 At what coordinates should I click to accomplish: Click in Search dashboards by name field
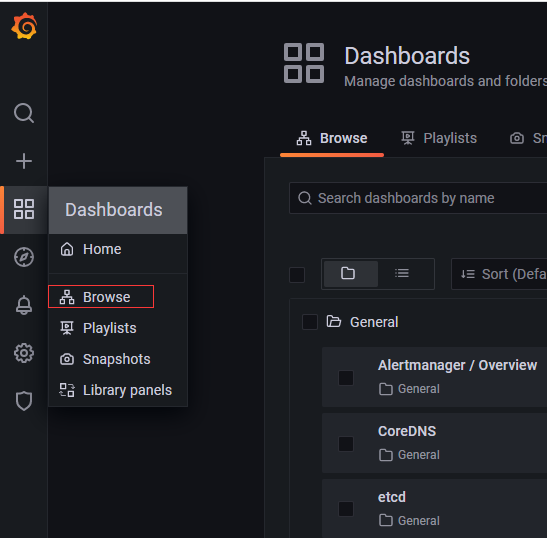(418, 198)
